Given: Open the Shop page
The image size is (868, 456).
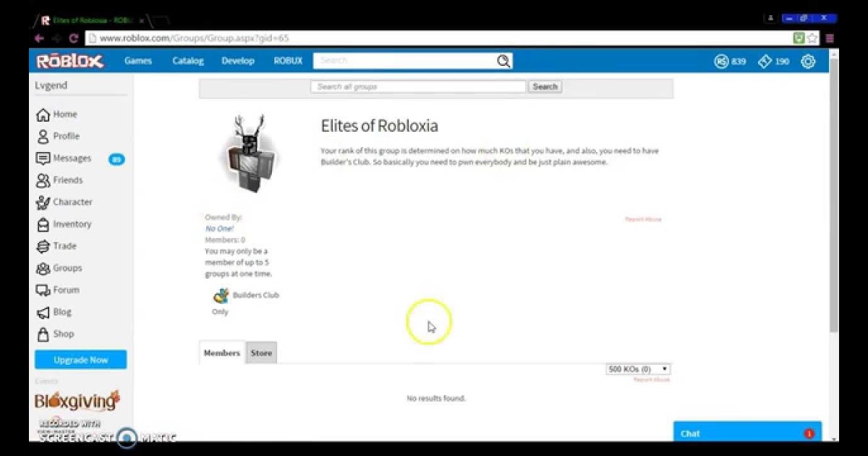Looking at the screenshot, I should 55,334.
